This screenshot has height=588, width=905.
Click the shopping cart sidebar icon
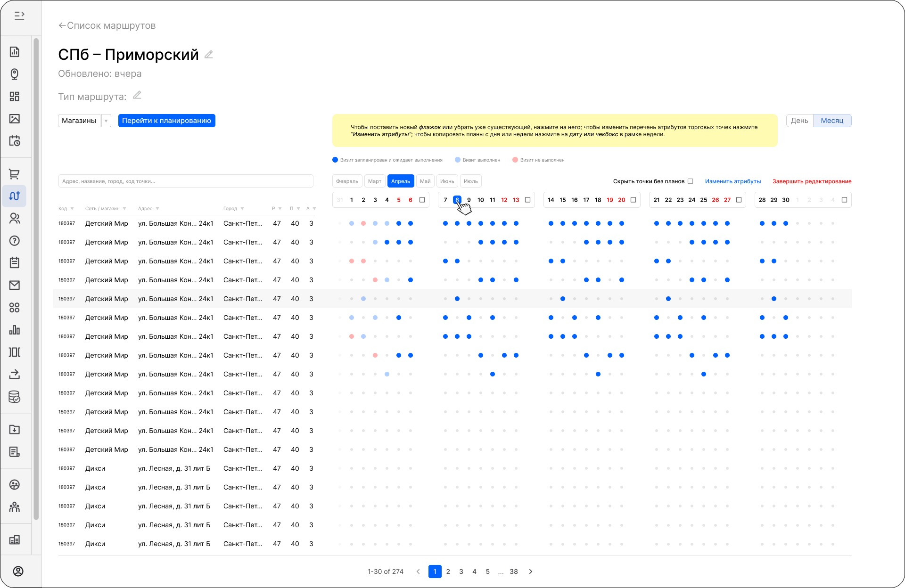pyautogui.click(x=14, y=174)
